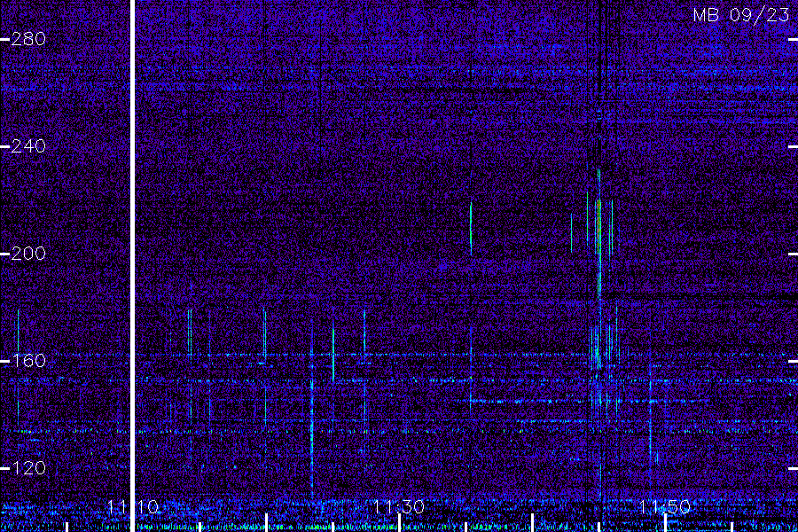Click the 280 frequency axis label
This screenshot has width=798, height=532.
pos(28,39)
